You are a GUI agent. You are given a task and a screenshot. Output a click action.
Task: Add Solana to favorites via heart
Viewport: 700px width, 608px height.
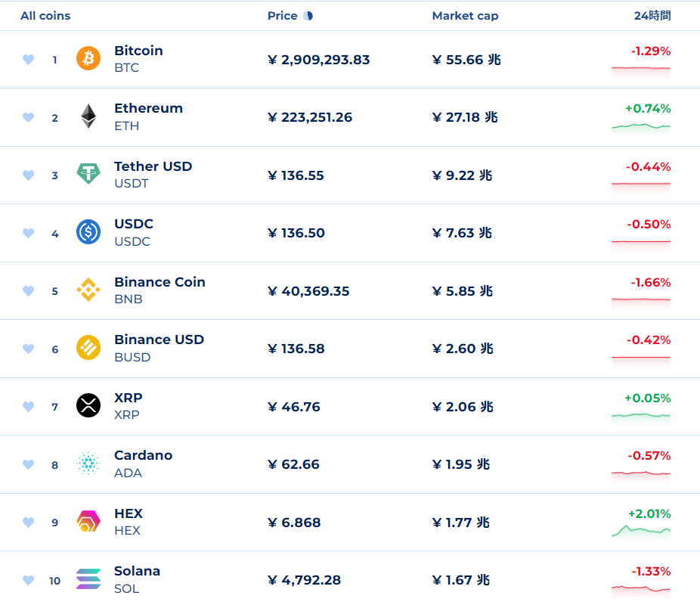29,580
